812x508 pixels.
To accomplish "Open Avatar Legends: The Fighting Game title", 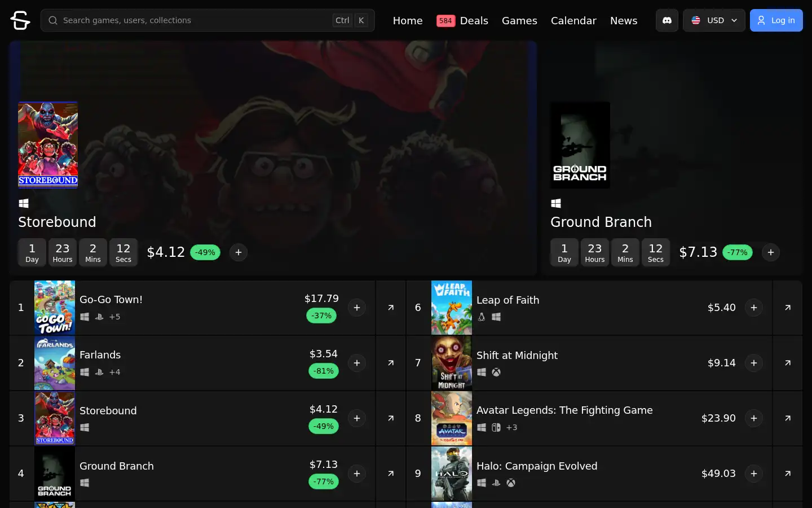I will pos(564,410).
